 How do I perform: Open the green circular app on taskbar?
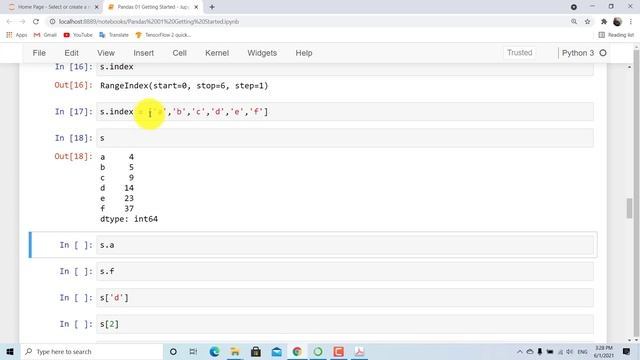(x=318, y=351)
